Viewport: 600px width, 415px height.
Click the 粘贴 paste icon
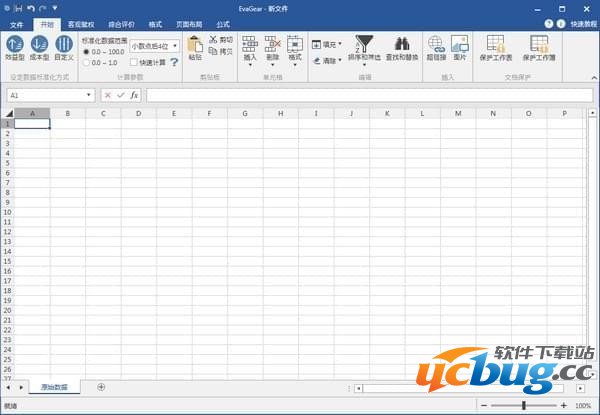[194, 45]
